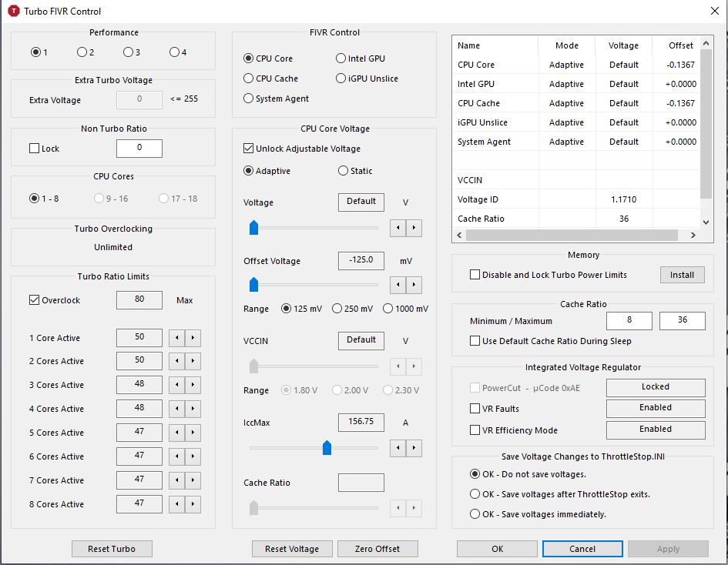This screenshot has width=728, height=565.
Task: Switch voltage mode to Static
Action: 355,171
